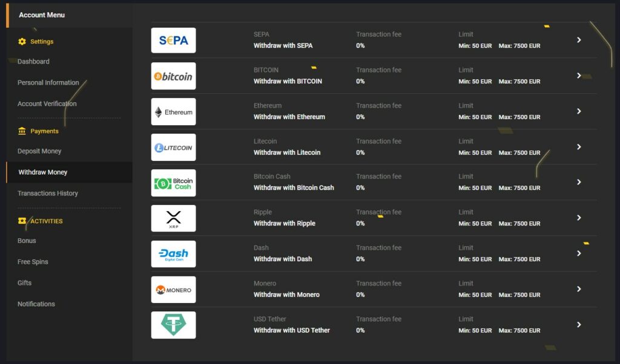
Task: Open Deposit Money in sidebar
Action: pyautogui.click(x=39, y=151)
